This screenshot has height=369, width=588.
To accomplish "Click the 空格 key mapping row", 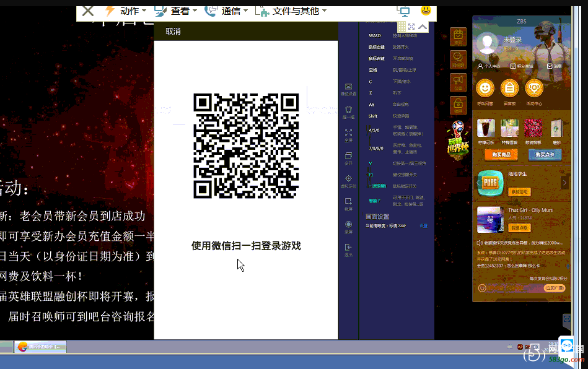I will pos(393,70).
